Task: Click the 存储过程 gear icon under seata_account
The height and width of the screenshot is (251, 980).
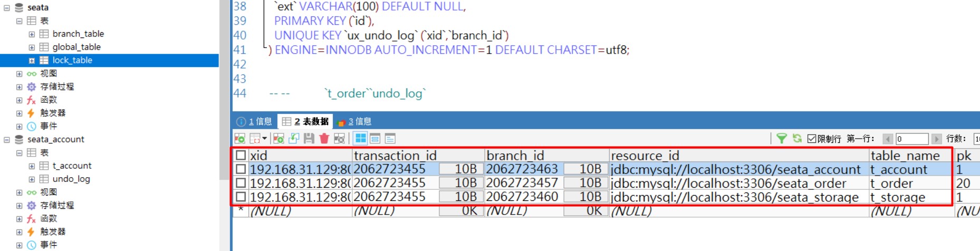Action: coord(32,205)
